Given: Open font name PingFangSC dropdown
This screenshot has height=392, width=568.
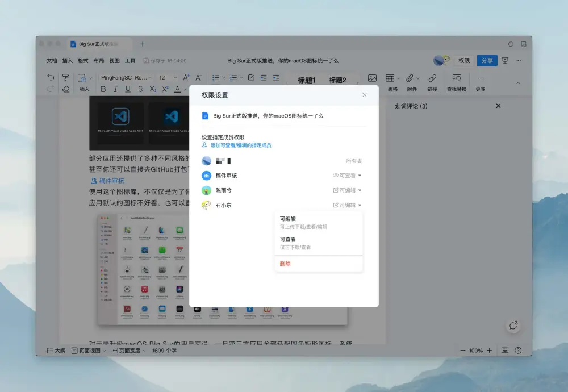Looking at the screenshot, I should click(x=126, y=77).
